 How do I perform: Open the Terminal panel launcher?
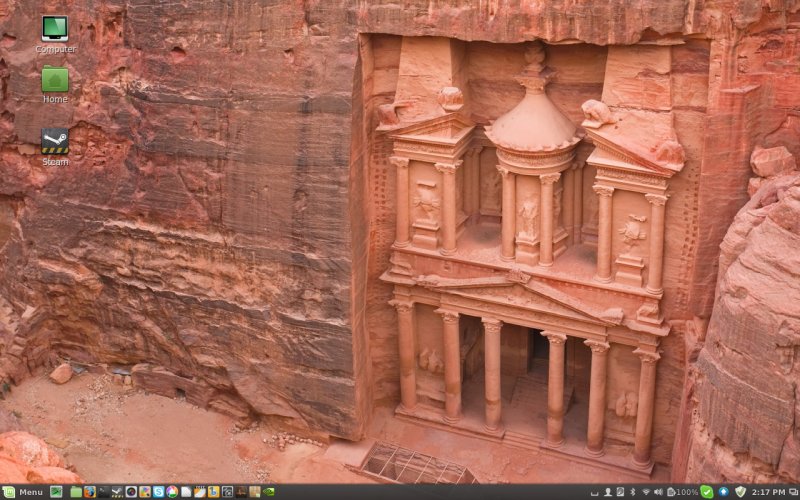pos(104,492)
